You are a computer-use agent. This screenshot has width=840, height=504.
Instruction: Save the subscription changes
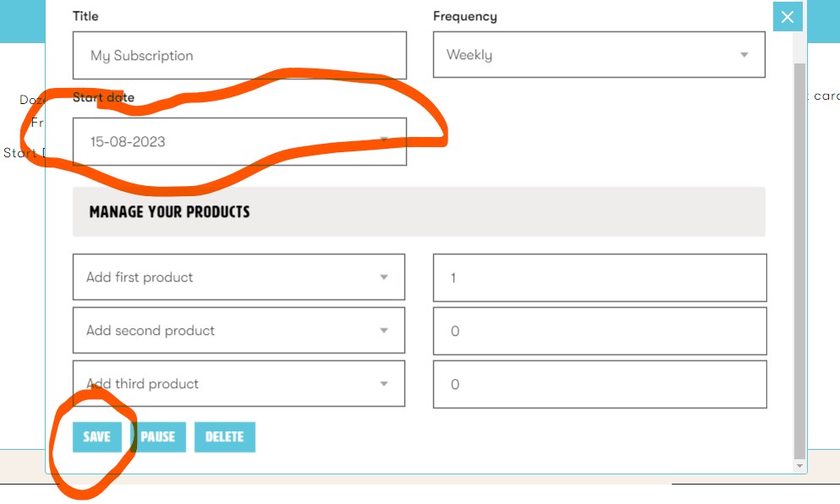click(97, 437)
